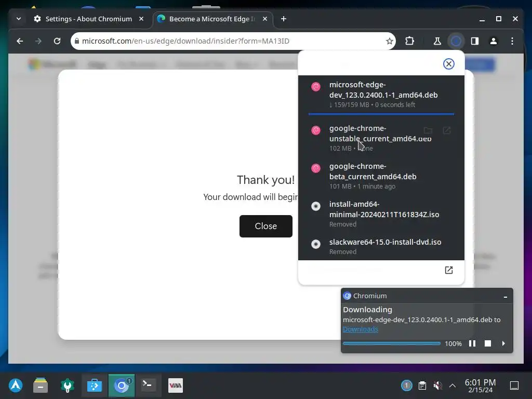
Task: Open the profile avatar menu
Action: pos(494,41)
